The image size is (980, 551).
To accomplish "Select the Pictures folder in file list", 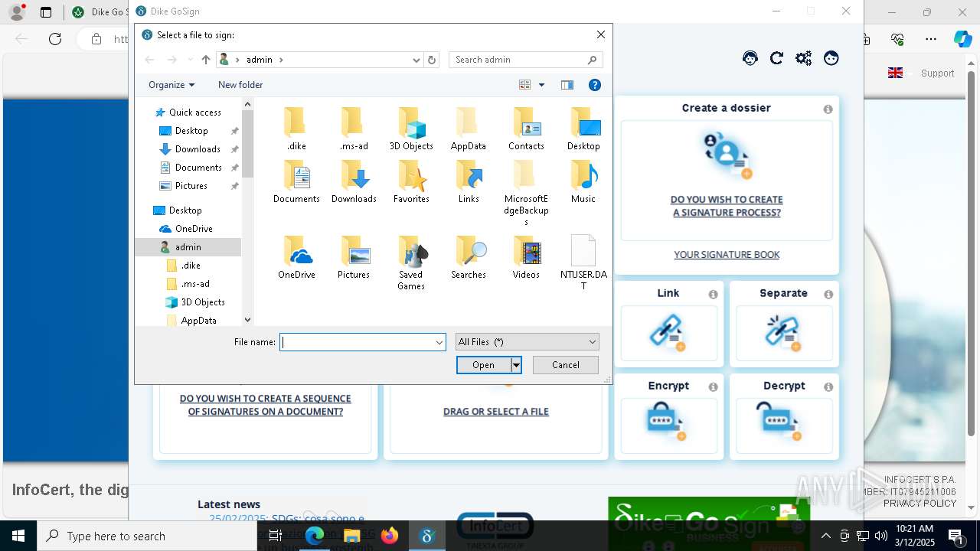I will point(354,257).
